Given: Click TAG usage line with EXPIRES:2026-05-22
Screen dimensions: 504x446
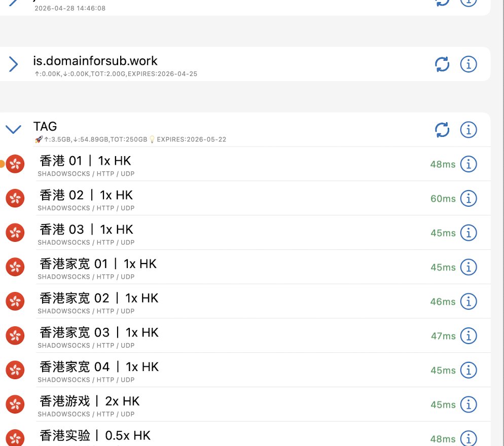Looking at the screenshot, I should [x=130, y=139].
